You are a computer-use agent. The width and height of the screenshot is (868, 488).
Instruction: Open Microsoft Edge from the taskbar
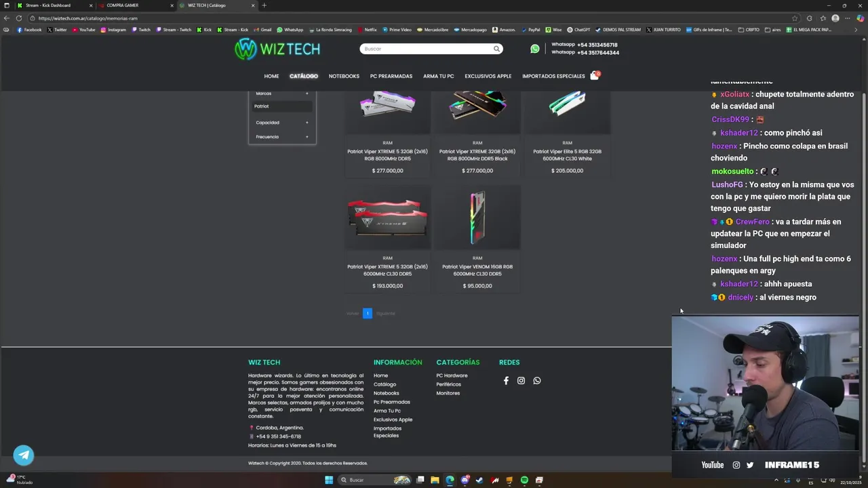(x=450, y=480)
